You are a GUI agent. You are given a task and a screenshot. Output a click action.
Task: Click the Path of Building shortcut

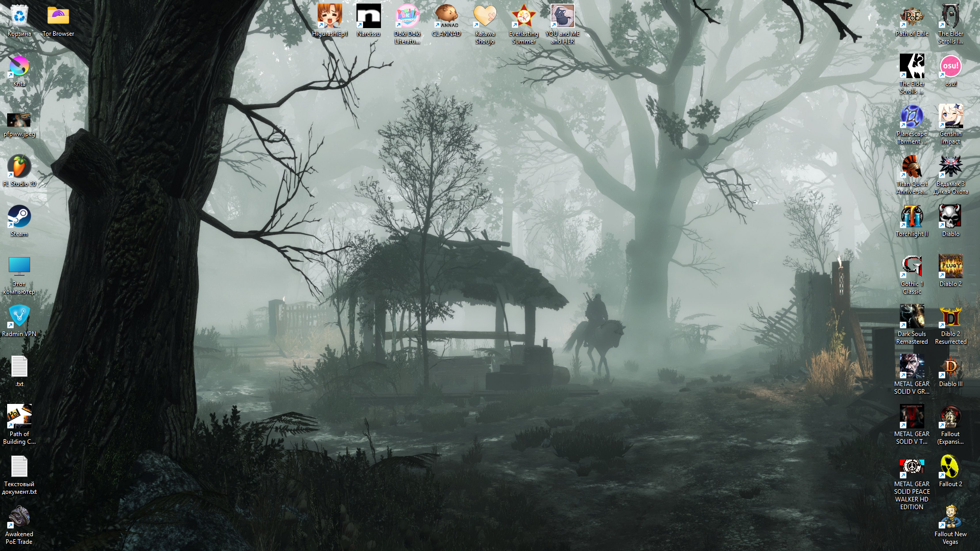coord(19,425)
